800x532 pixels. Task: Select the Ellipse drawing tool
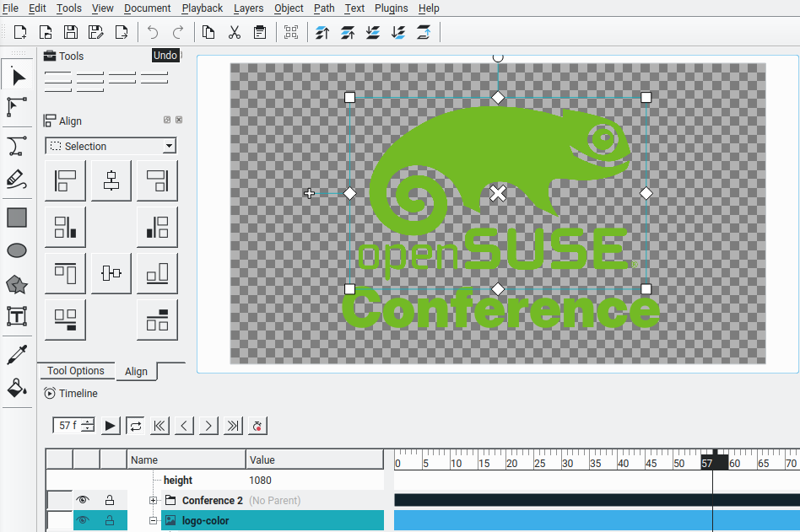point(17,250)
